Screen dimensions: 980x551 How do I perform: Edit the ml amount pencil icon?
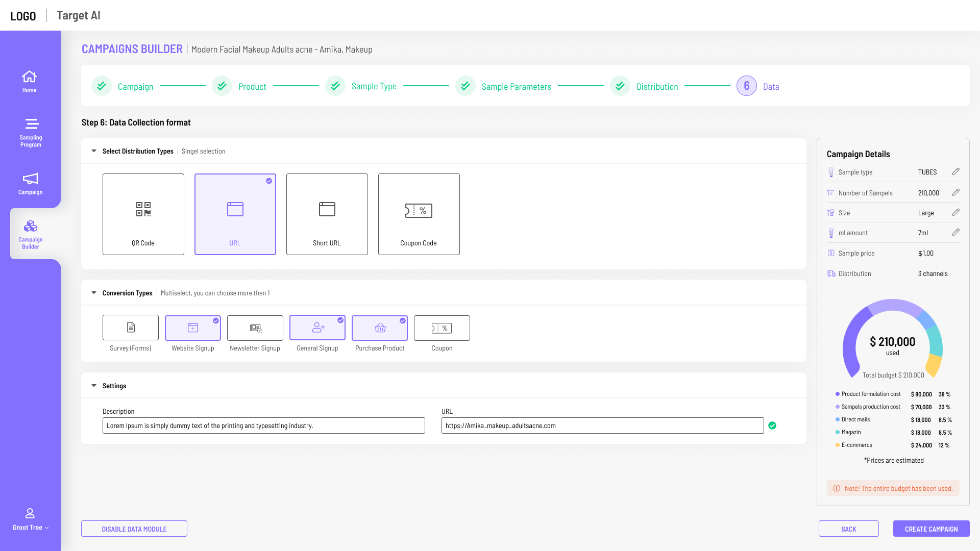(955, 233)
